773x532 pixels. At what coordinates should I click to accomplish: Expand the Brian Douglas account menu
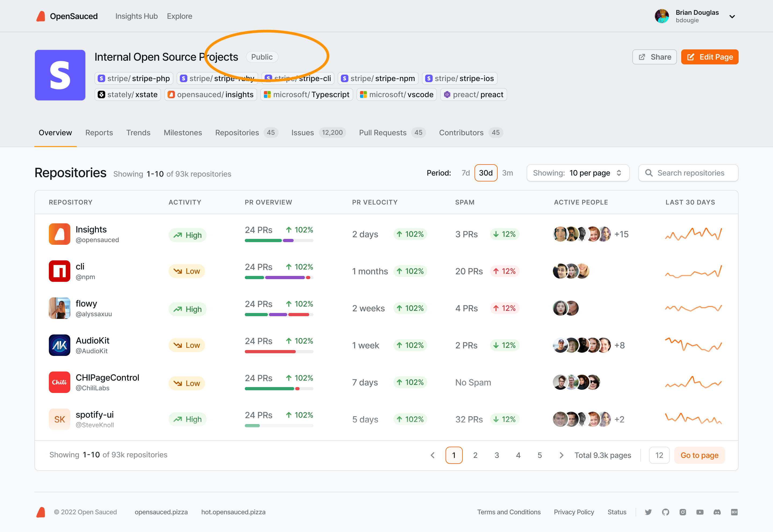click(x=732, y=16)
